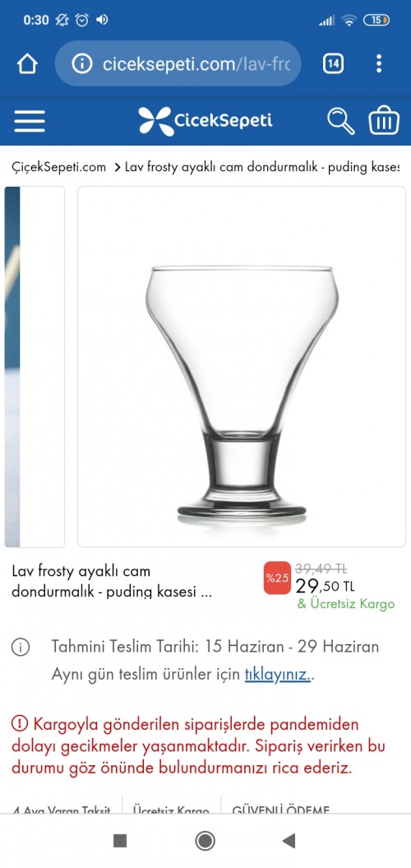Open the Lav frosty breadcrumb item
This screenshot has width=411, height=868.
[261, 167]
